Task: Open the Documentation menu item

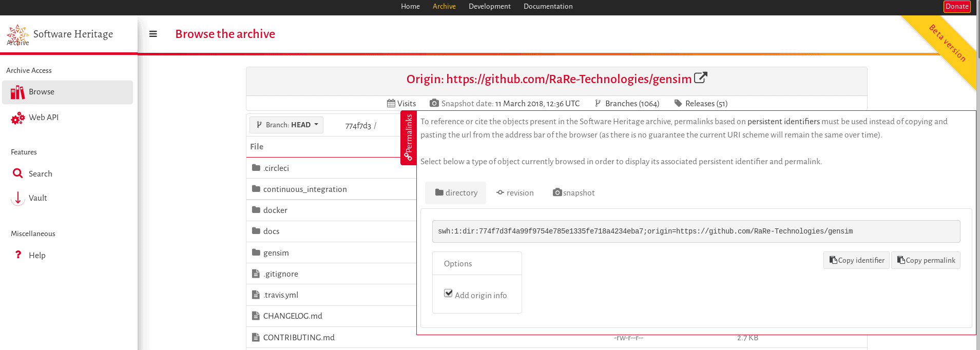Action: point(548,7)
